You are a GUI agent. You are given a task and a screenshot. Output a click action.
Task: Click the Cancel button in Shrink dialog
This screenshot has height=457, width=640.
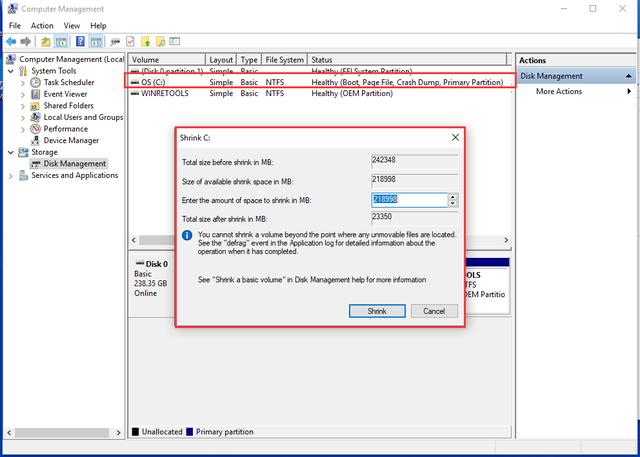point(434,311)
